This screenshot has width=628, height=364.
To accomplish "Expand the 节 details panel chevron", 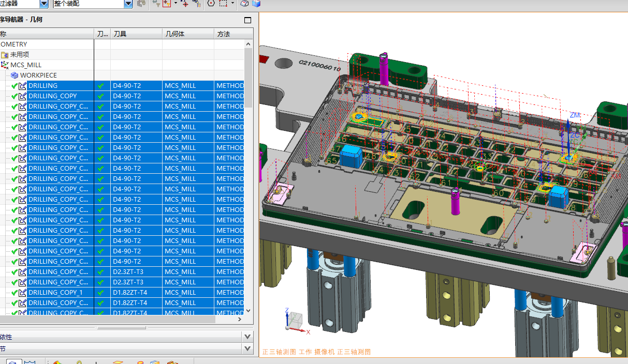I will point(247,349).
